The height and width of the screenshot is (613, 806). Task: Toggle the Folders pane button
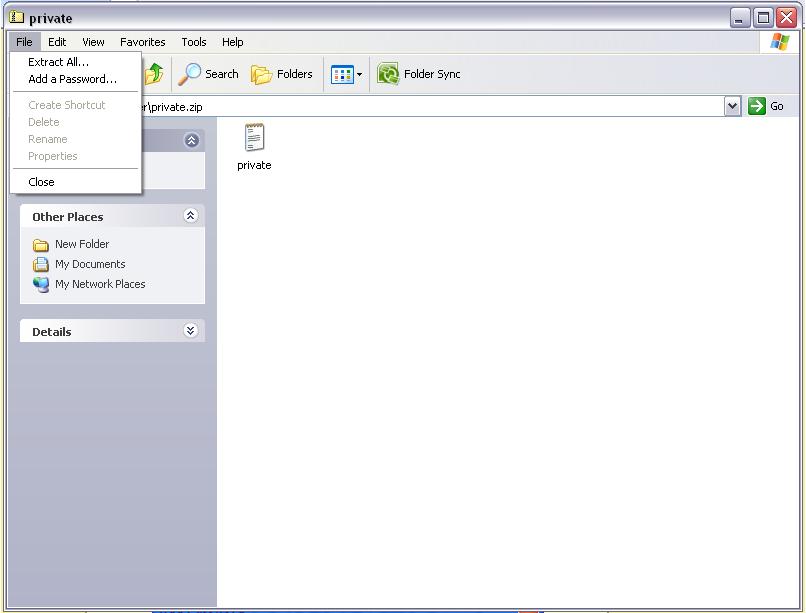(282, 74)
